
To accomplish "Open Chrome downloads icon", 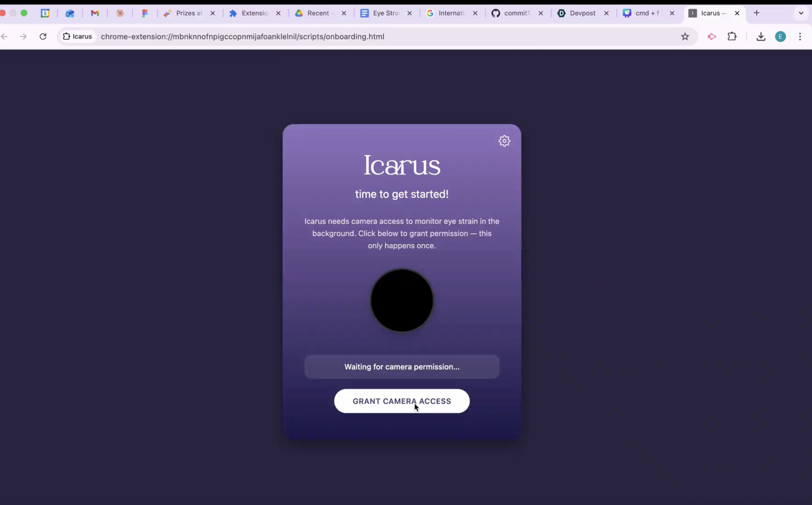I will click(x=760, y=37).
